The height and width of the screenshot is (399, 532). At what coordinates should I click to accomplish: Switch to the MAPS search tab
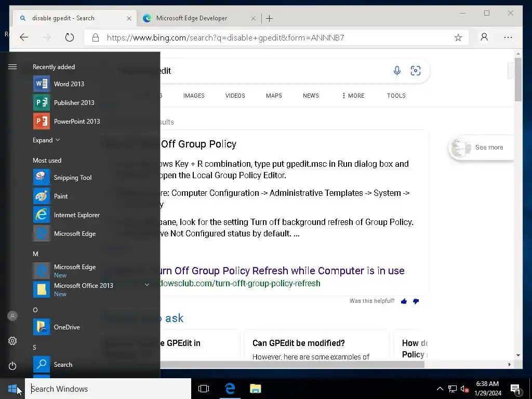pyautogui.click(x=274, y=96)
